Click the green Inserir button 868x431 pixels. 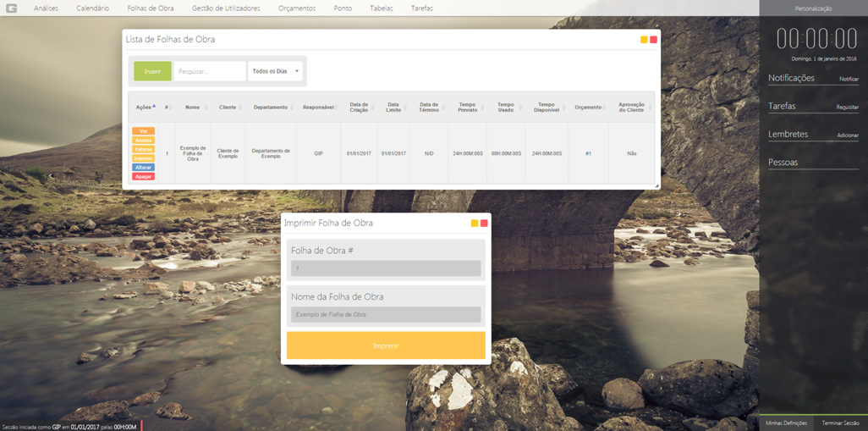152,71
